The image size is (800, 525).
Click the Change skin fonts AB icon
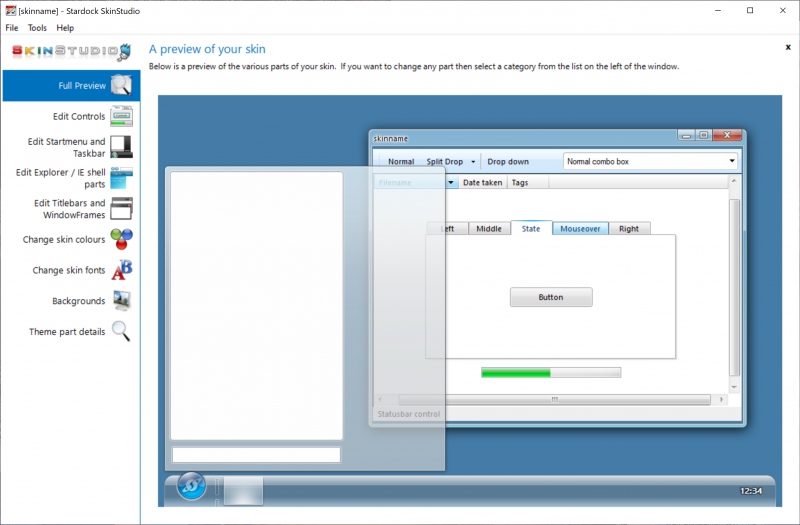(x=121, y=269)
